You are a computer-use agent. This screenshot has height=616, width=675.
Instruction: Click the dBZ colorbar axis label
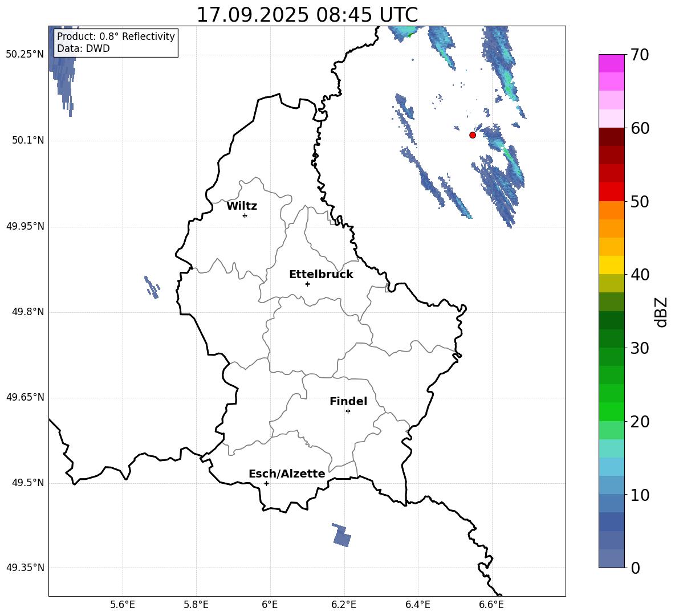(661, 312)
